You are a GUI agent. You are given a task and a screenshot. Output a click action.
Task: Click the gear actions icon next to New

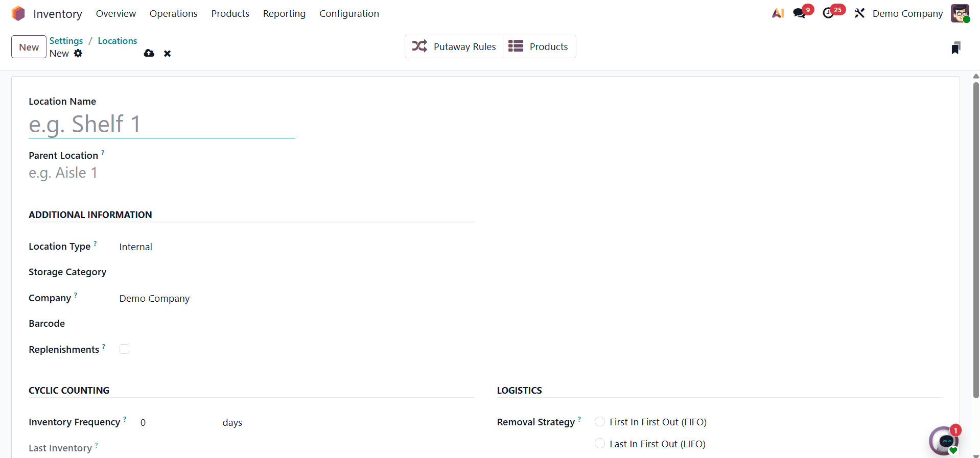(78, 53)
